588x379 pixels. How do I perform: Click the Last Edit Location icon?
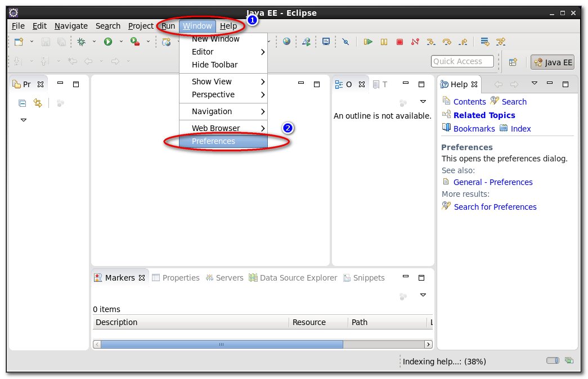73,61
